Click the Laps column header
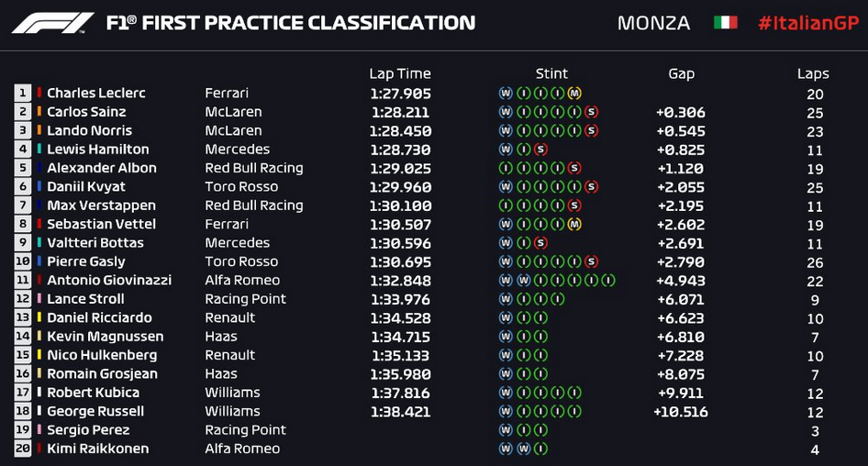This screenshot has width=868, height=466. [813, 73]
